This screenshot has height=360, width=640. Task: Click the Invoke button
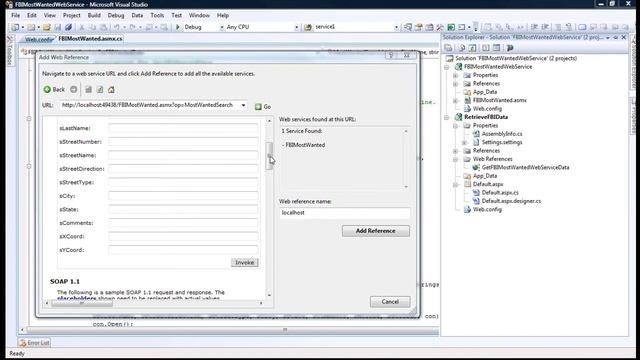244,262
